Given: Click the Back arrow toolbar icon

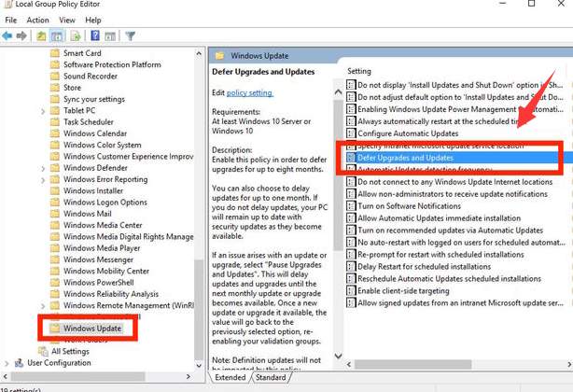Looking at the screenshot, I should tap(7, 35).
